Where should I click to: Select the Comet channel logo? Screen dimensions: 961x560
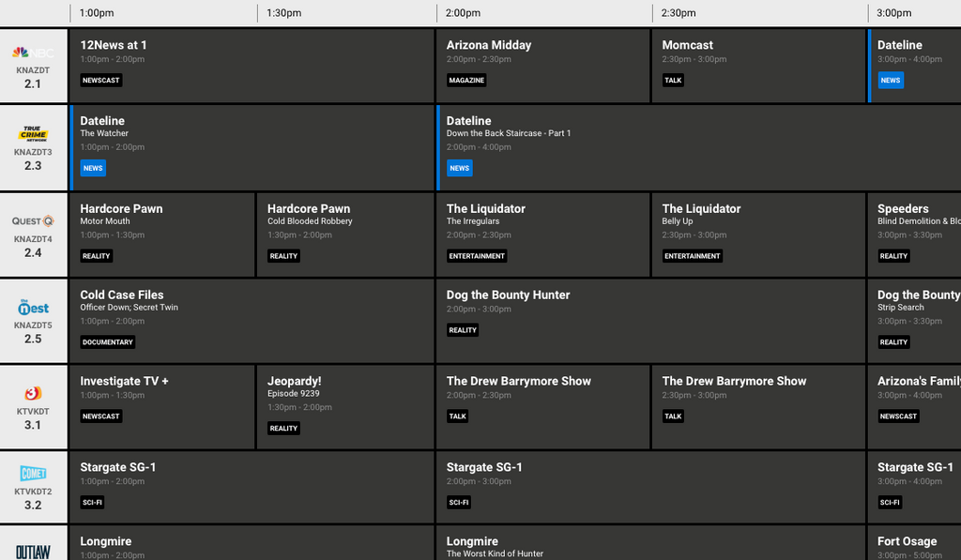coord(33,473)
